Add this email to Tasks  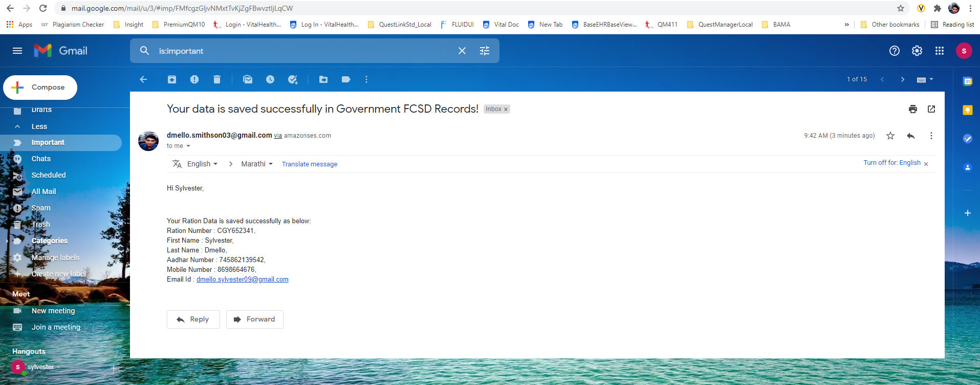293,79
